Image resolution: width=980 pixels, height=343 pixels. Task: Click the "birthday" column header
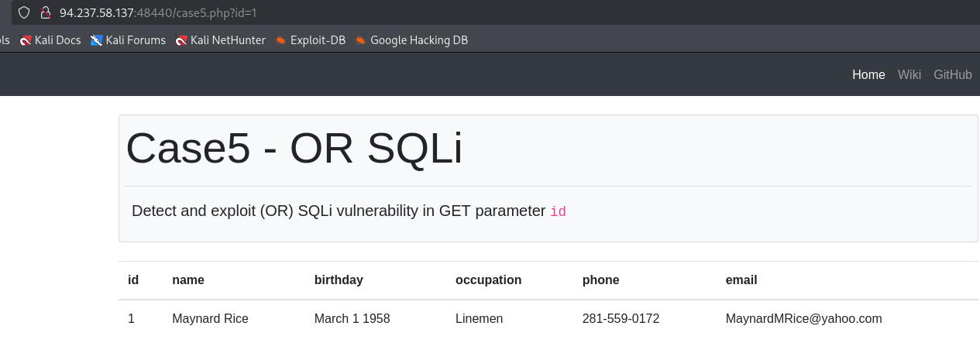click(x=339, y=280)
